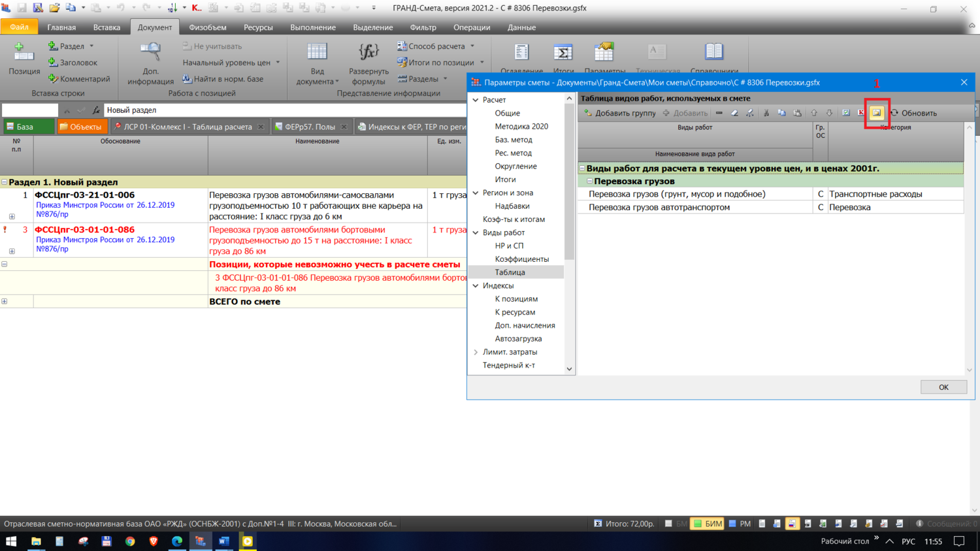Viewport: 980px width, 551px height.
Task: Click the OK button in the dialog
Action: 943,387
